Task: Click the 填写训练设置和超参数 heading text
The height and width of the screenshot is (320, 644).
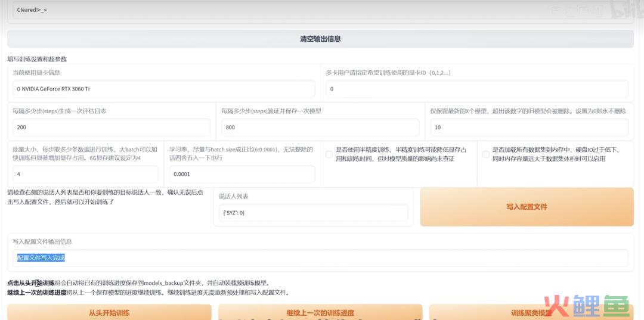Action: (37, 59)
